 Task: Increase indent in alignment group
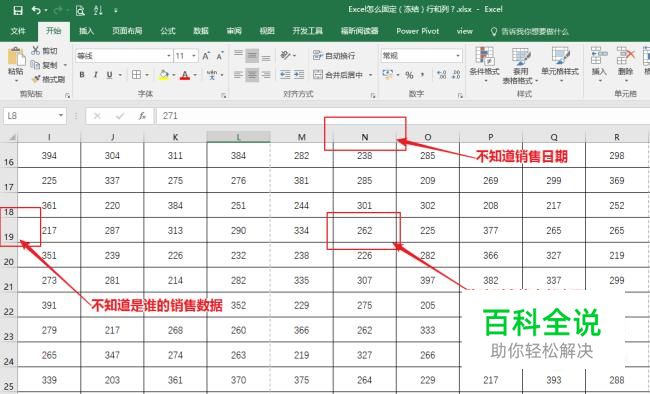coord(299,75)
